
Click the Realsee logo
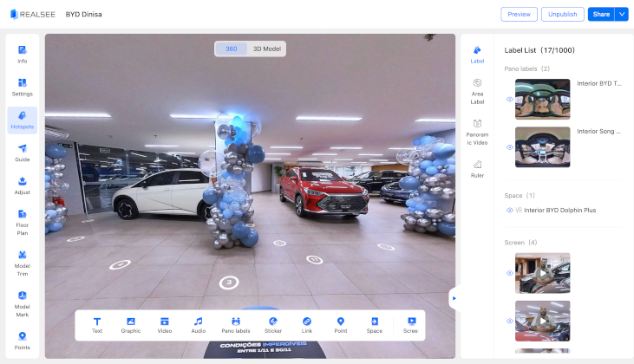pos(33,14)
